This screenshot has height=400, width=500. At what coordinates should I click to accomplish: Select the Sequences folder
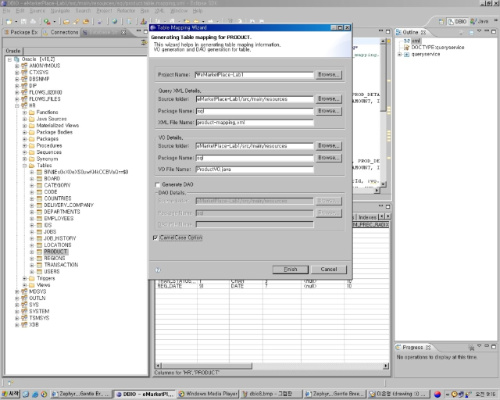point(49,152)
